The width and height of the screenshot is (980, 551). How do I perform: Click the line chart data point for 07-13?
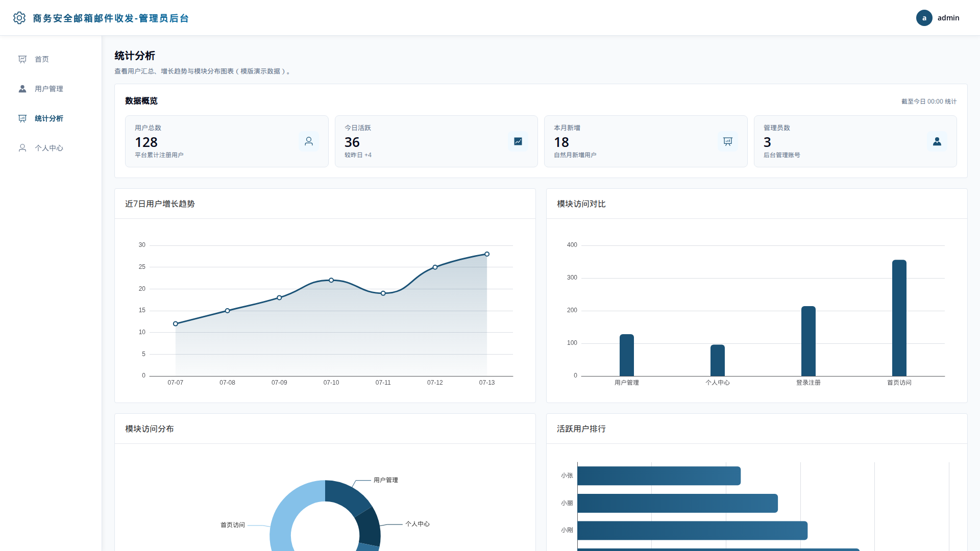coord(487,254)
